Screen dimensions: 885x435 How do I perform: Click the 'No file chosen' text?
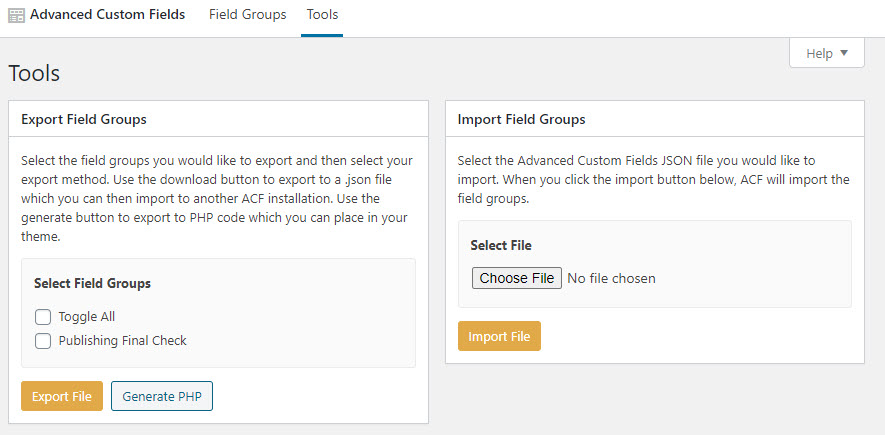(x=611, y=278)
